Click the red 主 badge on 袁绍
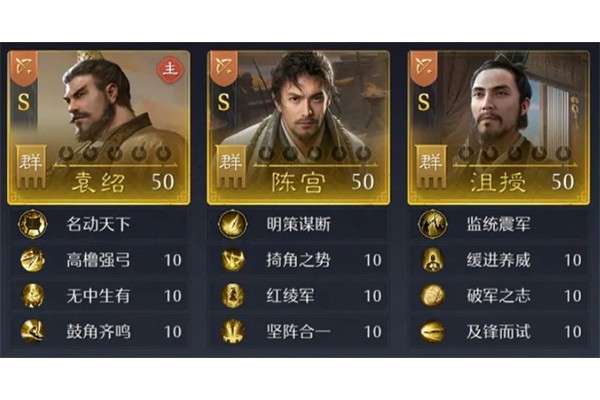This screenshot has height=400, width=600. tap(170, 70)
